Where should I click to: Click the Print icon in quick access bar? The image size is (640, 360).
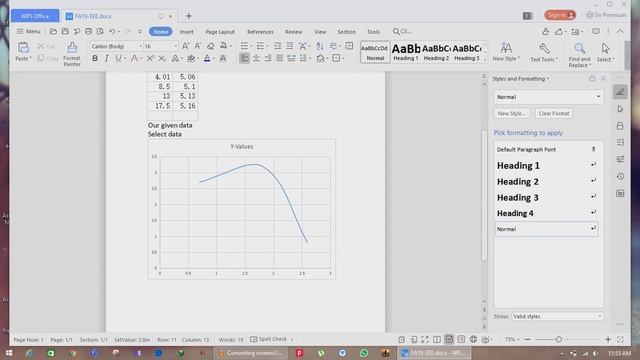point(88,31)
